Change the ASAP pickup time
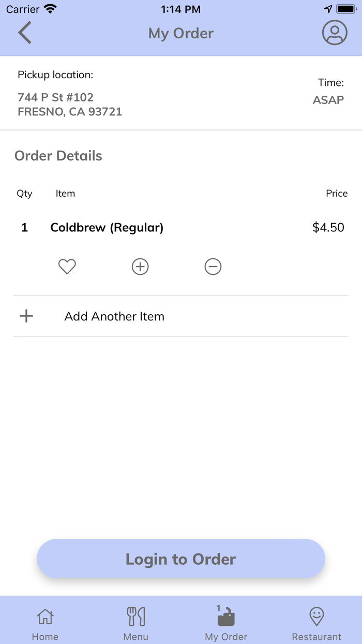The image size is (362, 644). 328,100
